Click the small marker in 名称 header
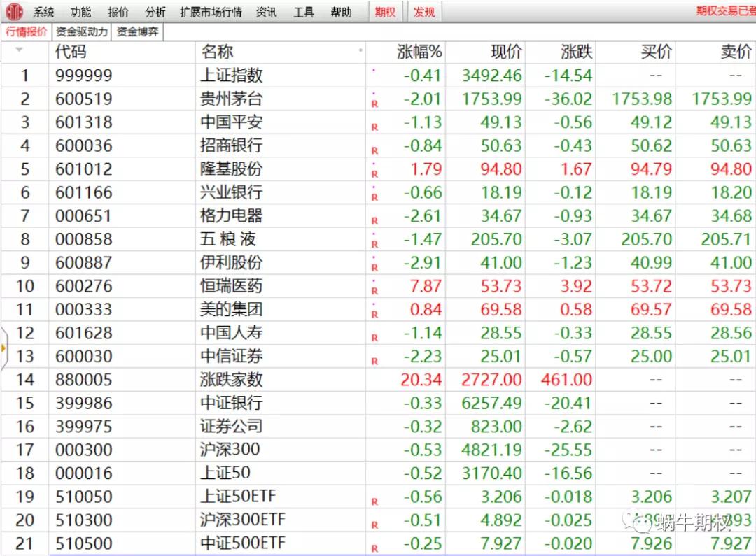Screen dimensions: 756x556 click(361, 51)
